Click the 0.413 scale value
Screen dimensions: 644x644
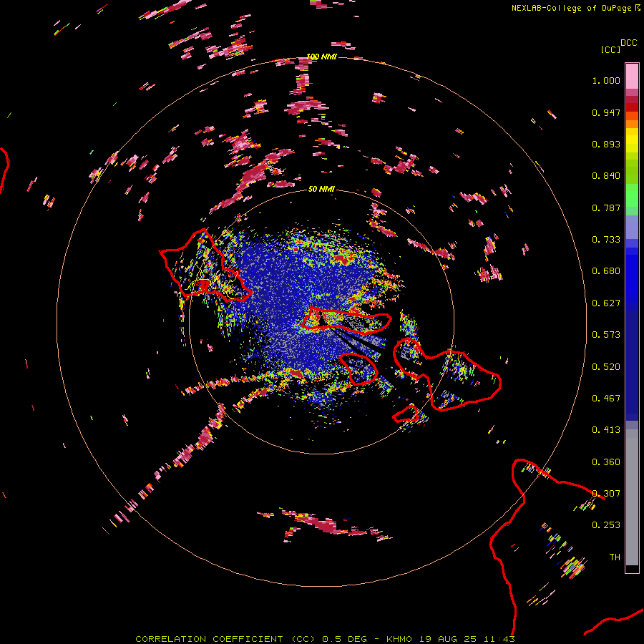click(606, 430)
